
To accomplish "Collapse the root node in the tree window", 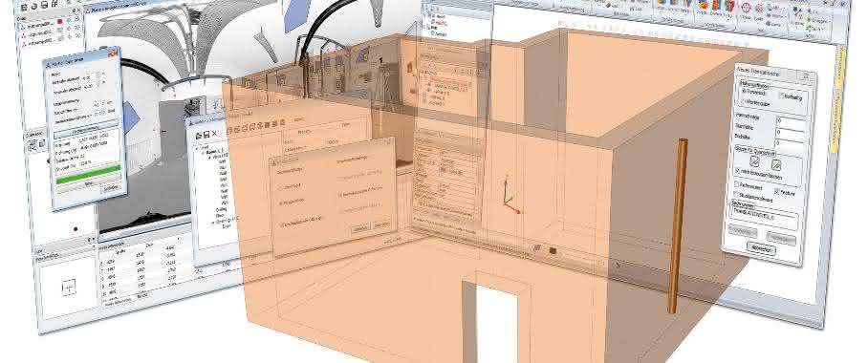I will click(198, 147).
